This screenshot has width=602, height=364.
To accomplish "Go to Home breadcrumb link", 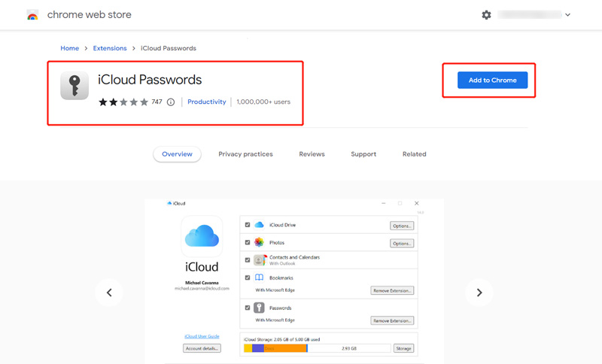I will [x=69, y=48].
